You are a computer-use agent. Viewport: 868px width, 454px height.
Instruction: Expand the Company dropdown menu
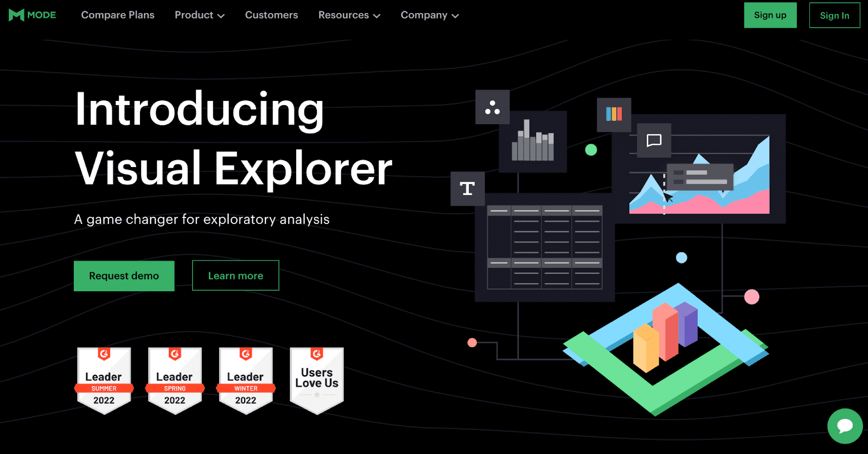pyautogui.click(x=430, y=15)
